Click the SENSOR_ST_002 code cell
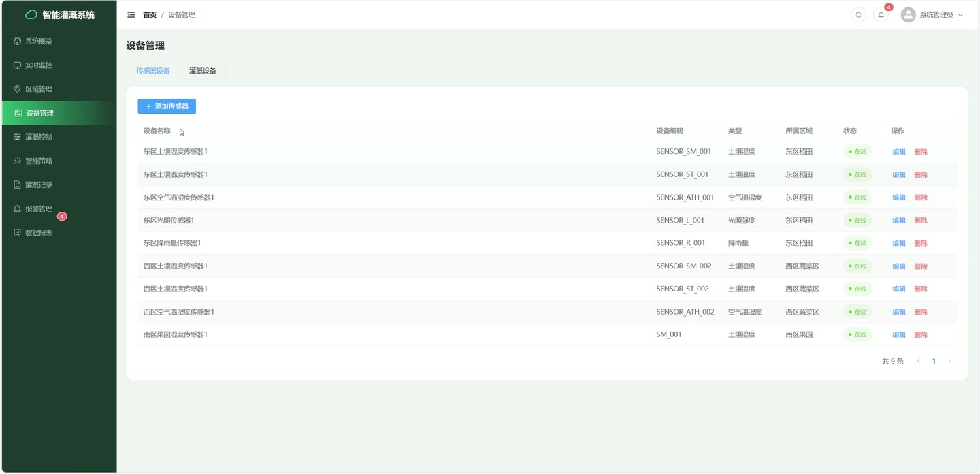The image size is (980, 474). point(683,289)
